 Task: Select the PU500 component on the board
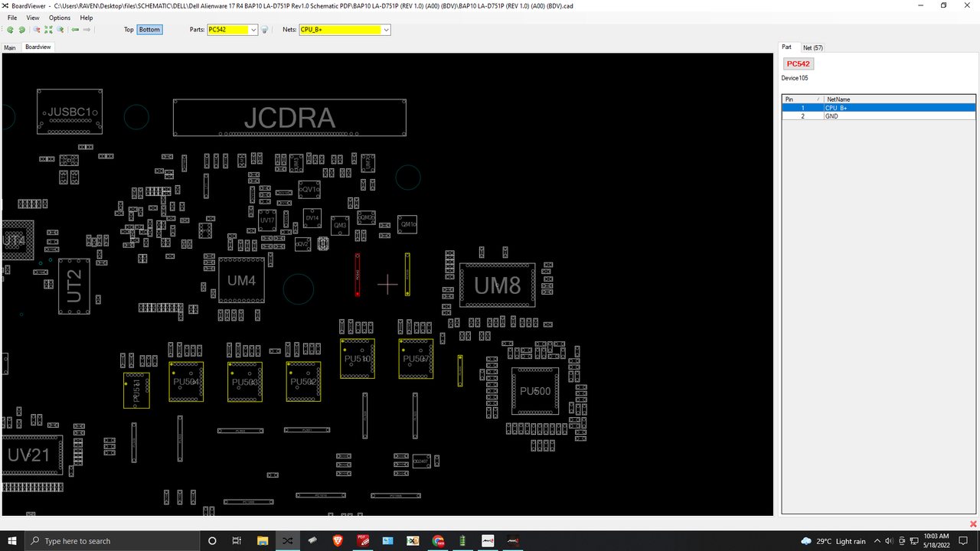pyautogui.click(x=535, y=391)
